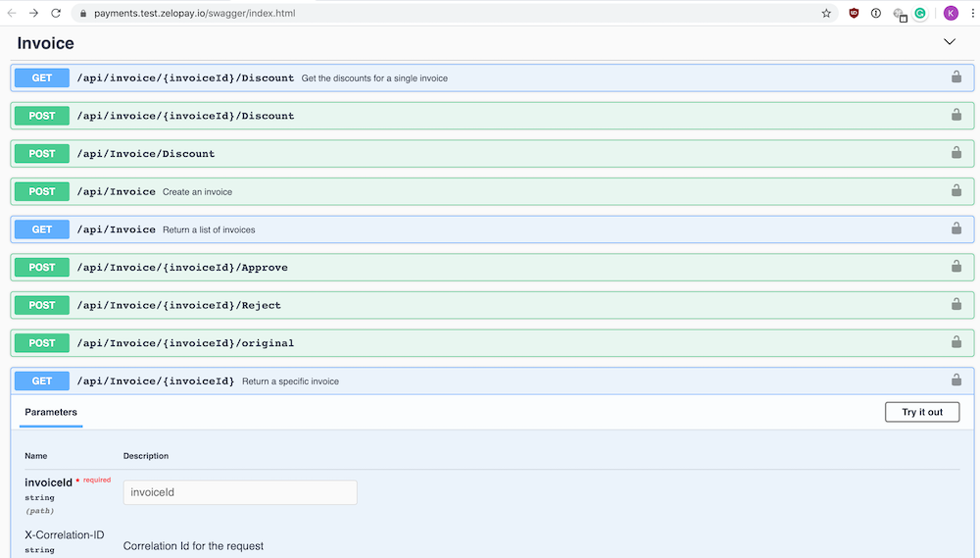980x558 pixels.
Task: Click lock icon on original endpoint row
Action: click(x=955, y=342)
